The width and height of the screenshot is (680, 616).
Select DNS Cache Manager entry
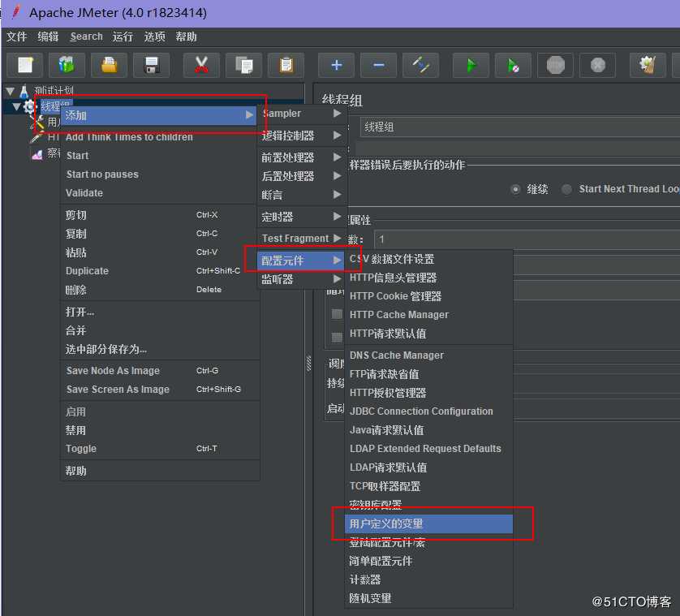click(429, 355)
